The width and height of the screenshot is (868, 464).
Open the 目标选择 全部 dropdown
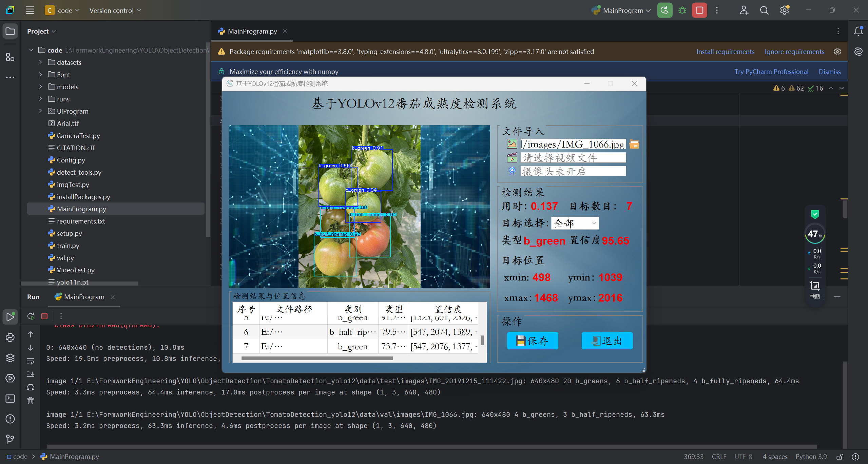coord(575,223)
